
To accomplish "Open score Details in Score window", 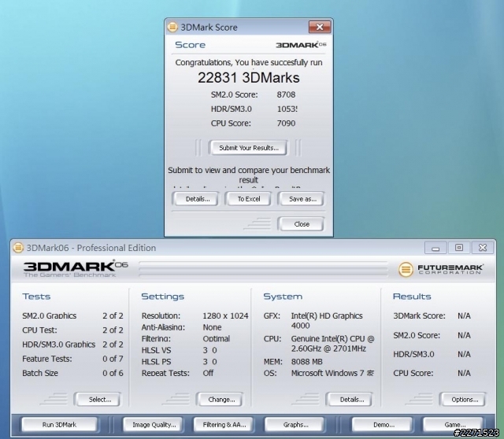I will tap(195, 199).
